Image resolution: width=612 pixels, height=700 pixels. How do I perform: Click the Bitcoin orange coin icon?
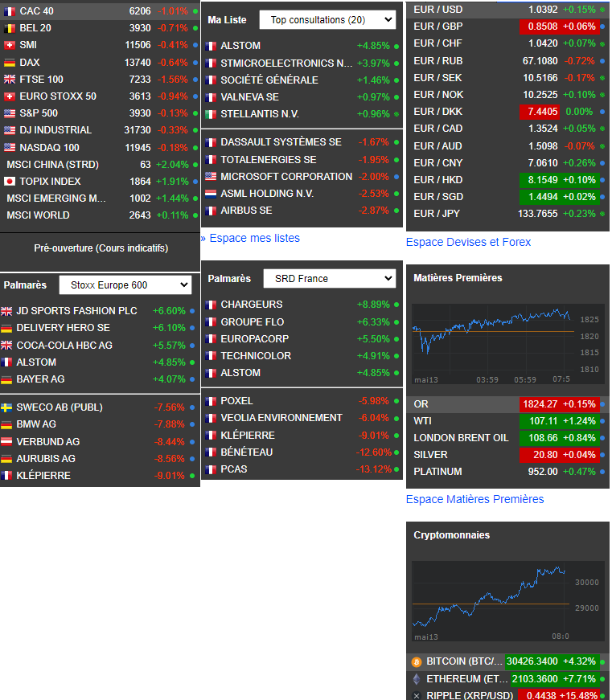tap(417, 661)
